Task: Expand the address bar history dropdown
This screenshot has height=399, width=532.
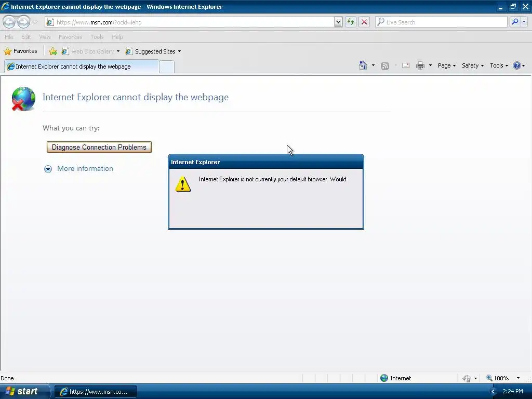Action: [338, 22]
